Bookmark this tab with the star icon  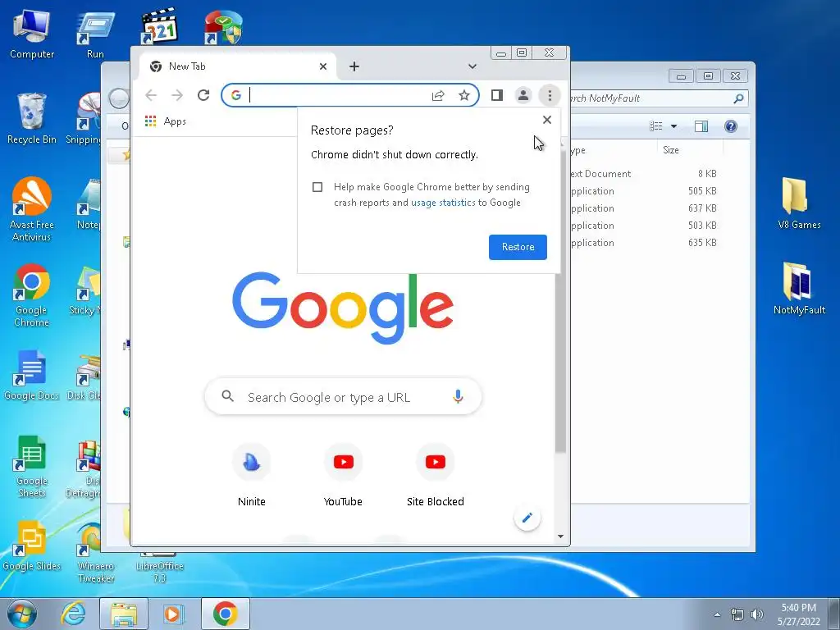click(464, 95)
